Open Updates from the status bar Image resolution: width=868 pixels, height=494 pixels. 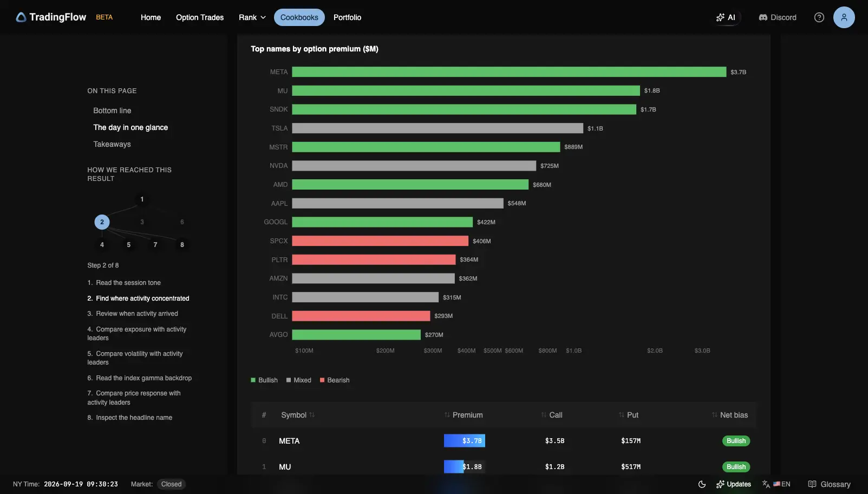[x=734, y=484]
